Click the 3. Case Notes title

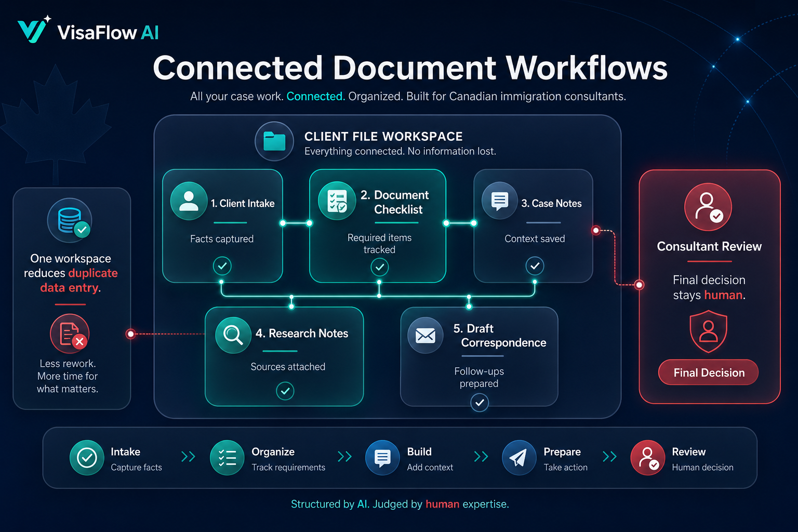coord(551,204)
